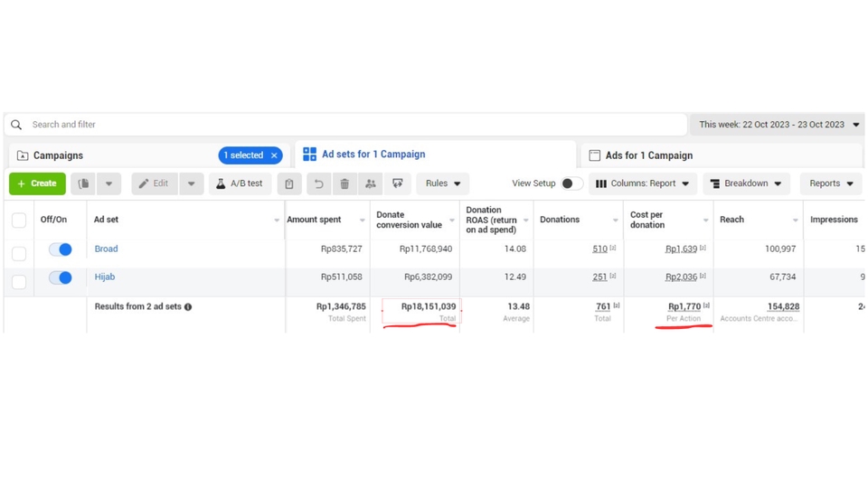Image resolution: width=868 pixels, height=488 pixels.
Task: Click the Broad cost per donation Rp1,639
Action: point(681,249)
